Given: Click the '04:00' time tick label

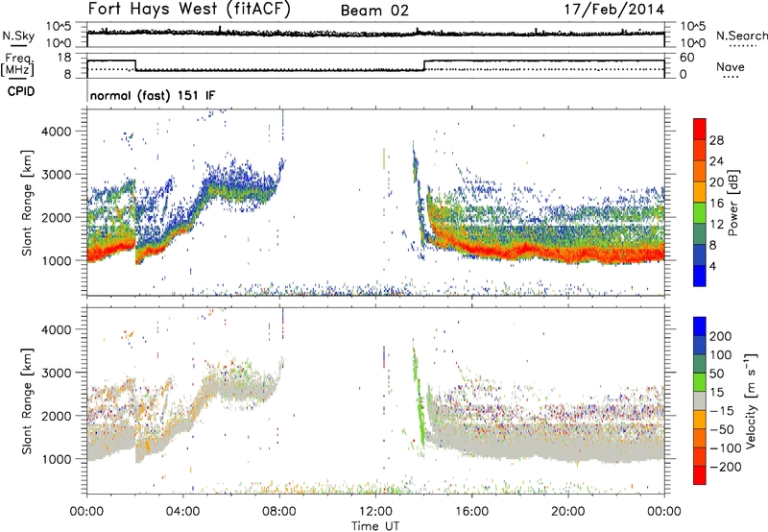Looking at the screenshot, I should pos(183,512).
